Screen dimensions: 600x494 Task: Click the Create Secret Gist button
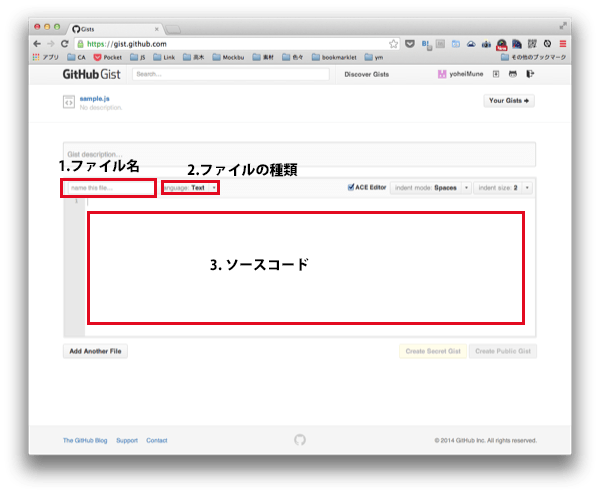pos(433,351)
